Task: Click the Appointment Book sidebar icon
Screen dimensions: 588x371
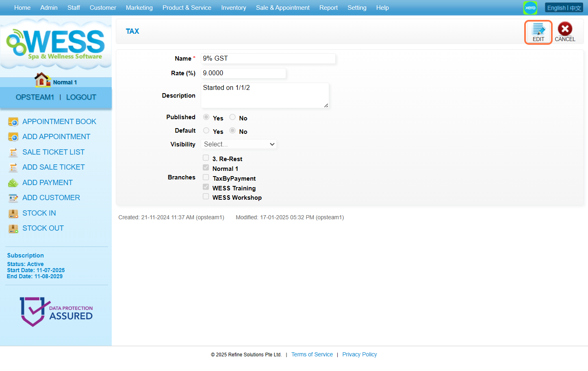Action: point(13,122)
